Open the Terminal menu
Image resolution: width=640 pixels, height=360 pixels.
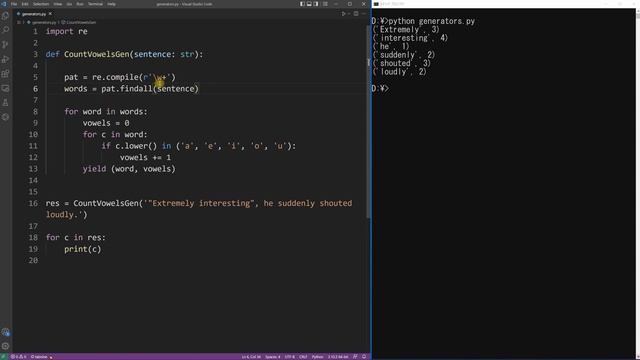point(96,4)
